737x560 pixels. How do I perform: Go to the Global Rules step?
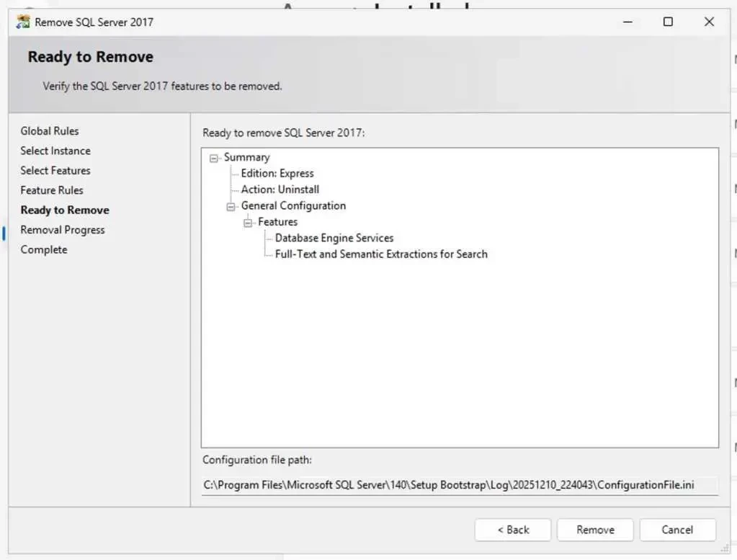coord(50,130)
